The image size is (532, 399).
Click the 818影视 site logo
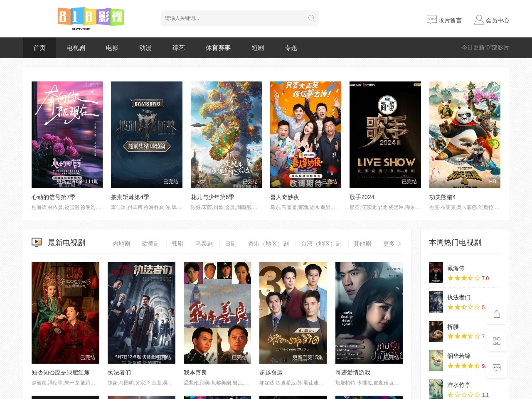(x=91, y=19)
